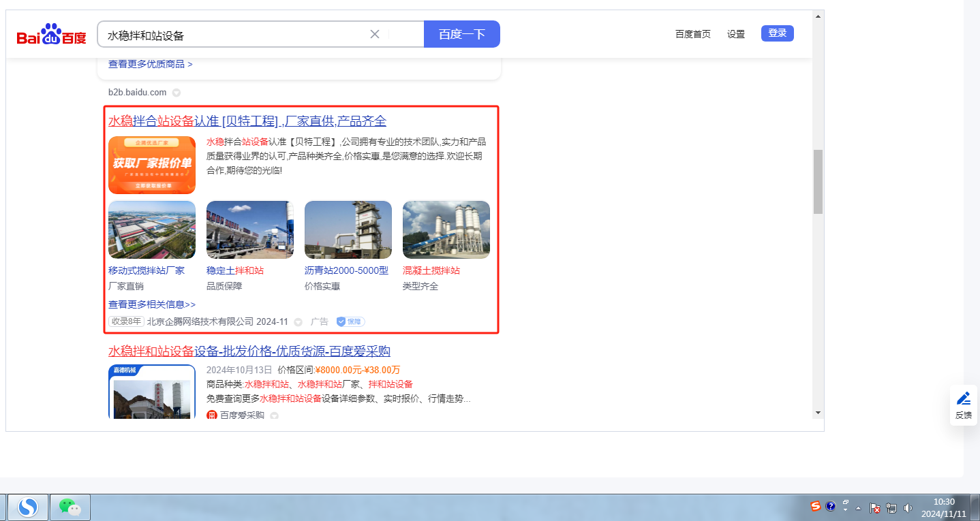Open the network connection tray icon

[891, 507]
